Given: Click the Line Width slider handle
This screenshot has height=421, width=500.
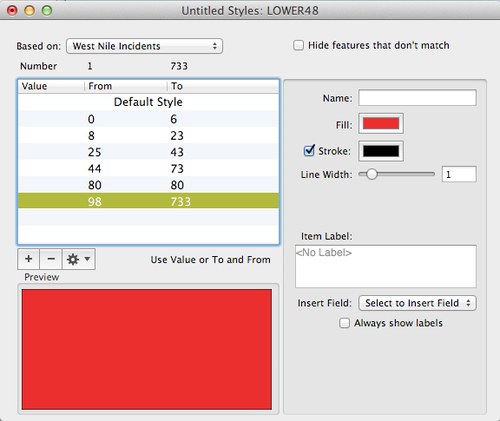Looking at the screenshot, I should (371, 174).
